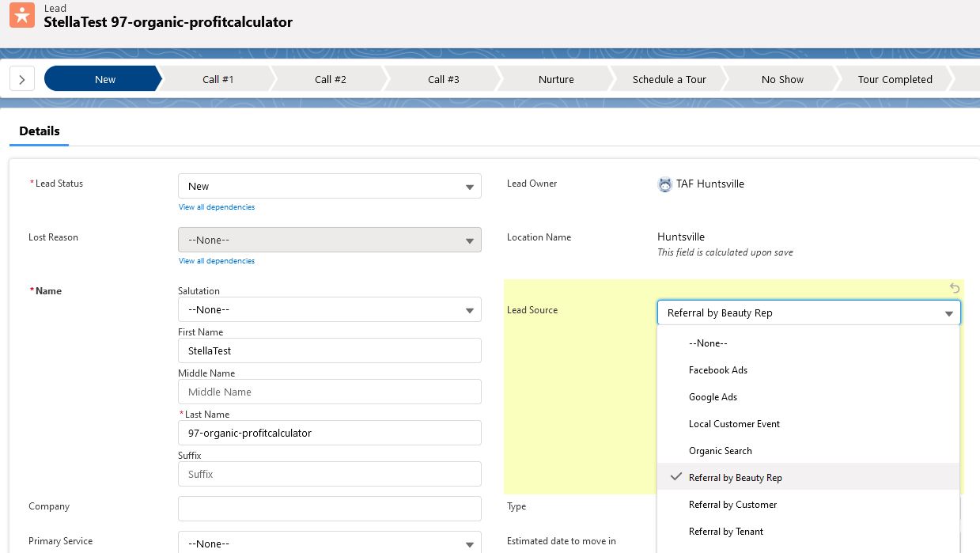
Task: Click the Huntsville location name value
Action: [x=681, y=237]
